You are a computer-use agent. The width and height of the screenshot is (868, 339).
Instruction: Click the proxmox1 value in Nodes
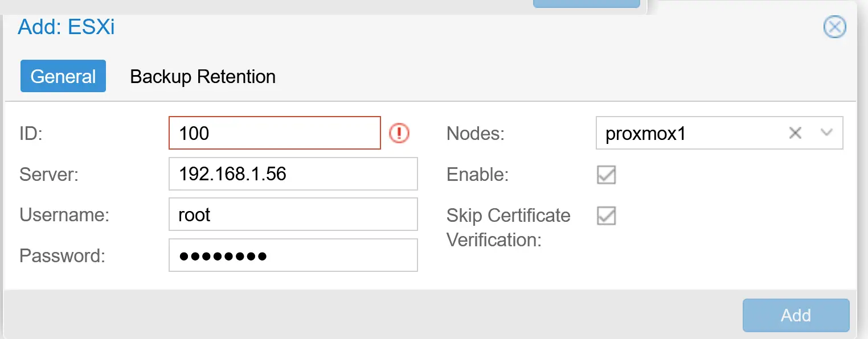click(646, 134)
